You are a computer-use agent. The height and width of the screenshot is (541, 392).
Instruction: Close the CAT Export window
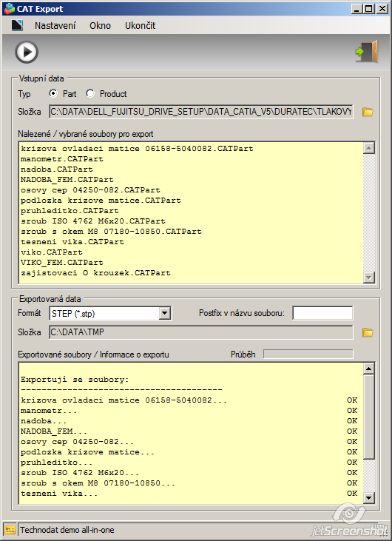(x=382, y=9)
